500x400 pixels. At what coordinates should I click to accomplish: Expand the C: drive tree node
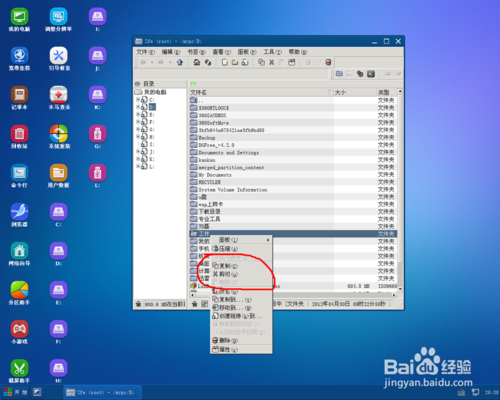pos(138,99)
